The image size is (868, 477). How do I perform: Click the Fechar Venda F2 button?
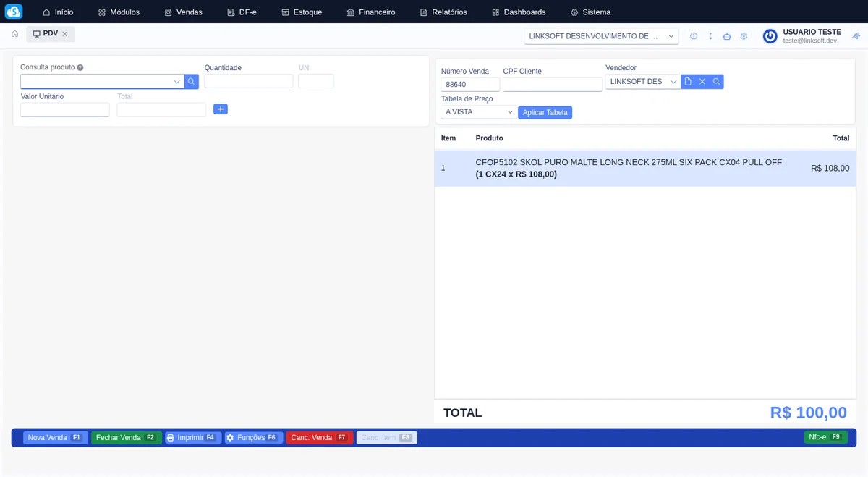tap(126, 438)
